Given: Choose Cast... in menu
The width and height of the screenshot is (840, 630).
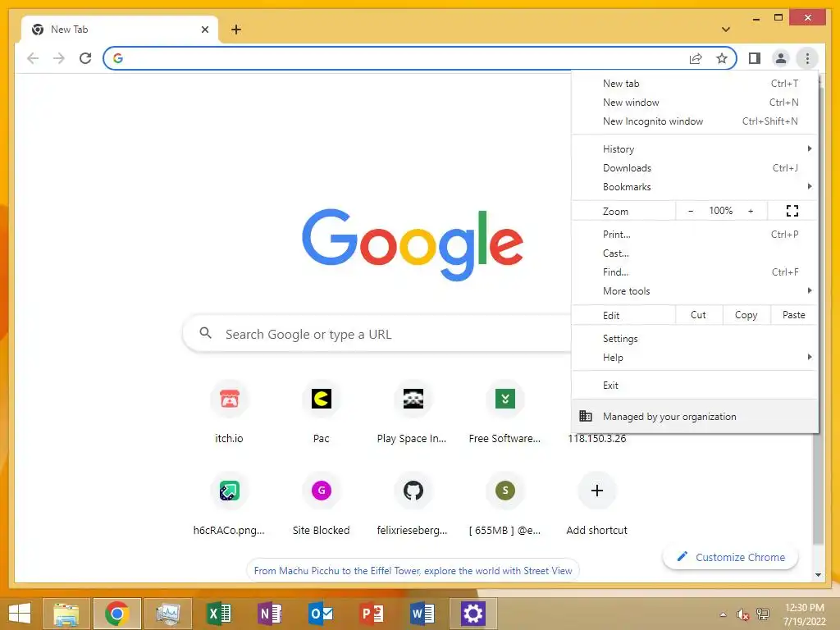Looking at the screenshot, I should click(x=695, y=253).
